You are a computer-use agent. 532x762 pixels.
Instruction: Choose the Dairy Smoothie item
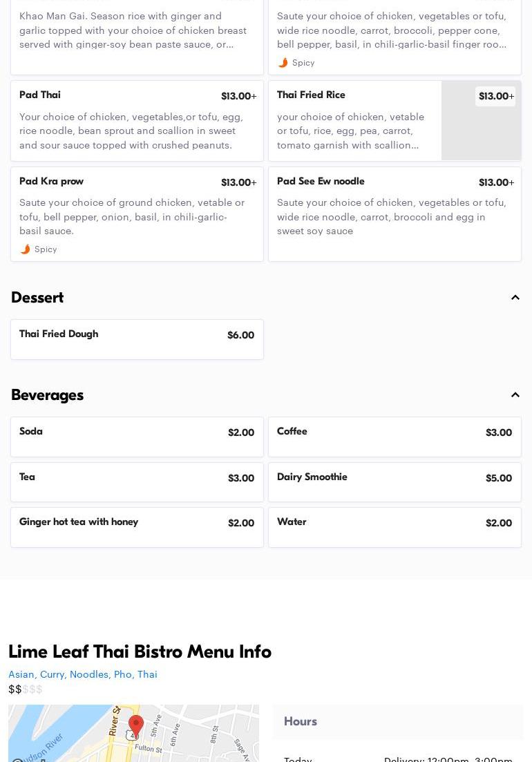(x=395, y=482)
